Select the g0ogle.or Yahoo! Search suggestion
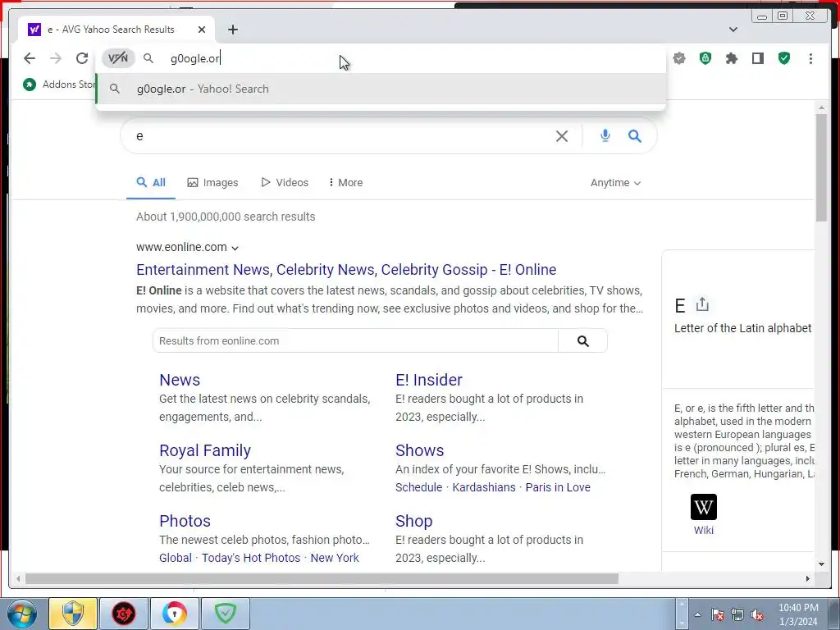Image resolution: width=840 pixels, height=630 pixels. click(381, 89)
